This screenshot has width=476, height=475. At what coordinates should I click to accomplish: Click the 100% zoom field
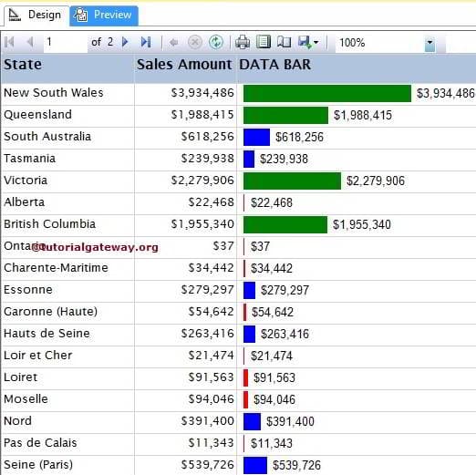pyautogui.click(x=380, y=43)
